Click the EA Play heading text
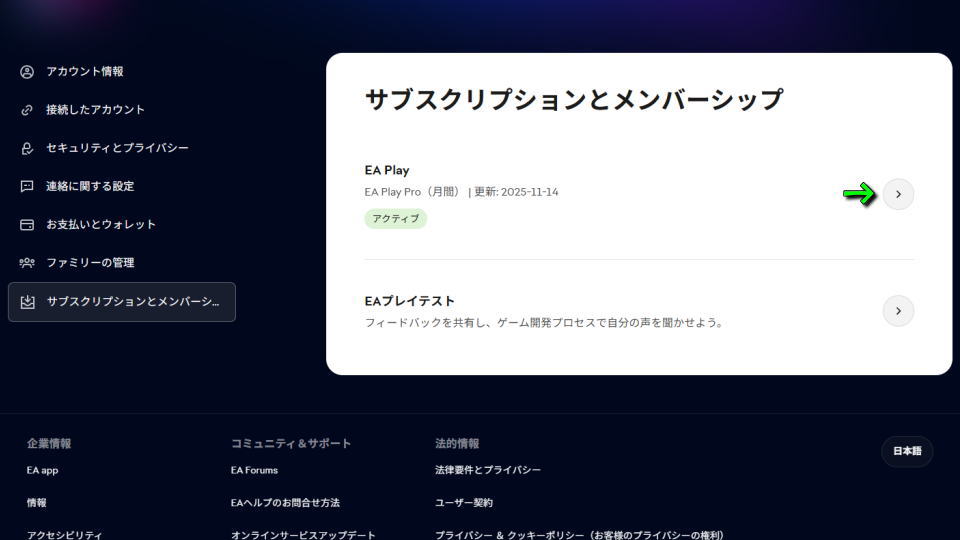960x540 pixels. [x=387, y=170]
